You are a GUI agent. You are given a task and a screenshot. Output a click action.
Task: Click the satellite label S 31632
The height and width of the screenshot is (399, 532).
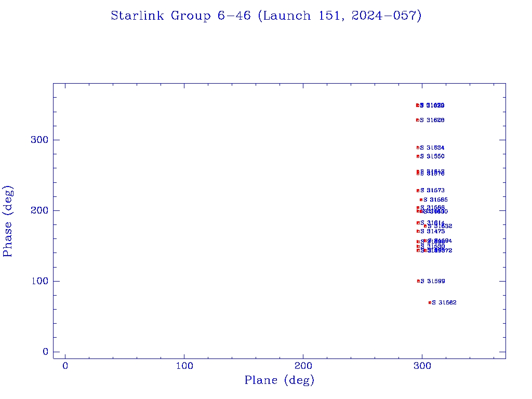click(440, 227)
